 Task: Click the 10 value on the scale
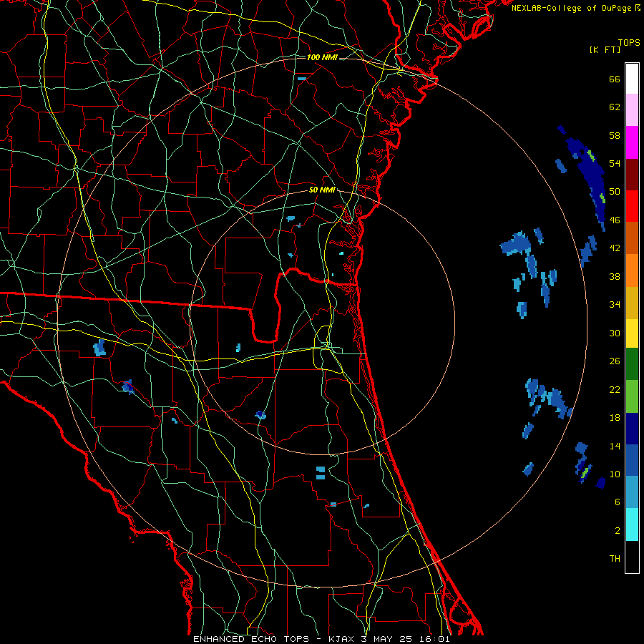(615, 474)
